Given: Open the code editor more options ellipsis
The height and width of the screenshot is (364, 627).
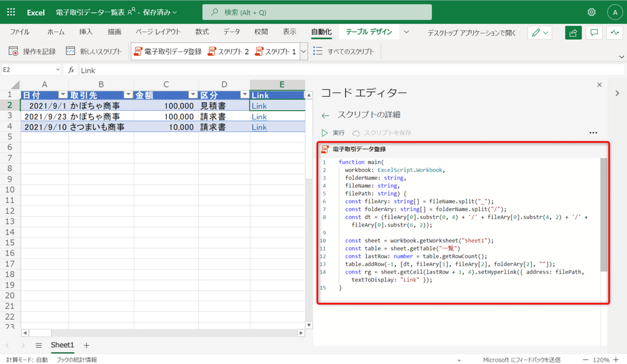Looking at the screenshot, I should click(593, 133).
